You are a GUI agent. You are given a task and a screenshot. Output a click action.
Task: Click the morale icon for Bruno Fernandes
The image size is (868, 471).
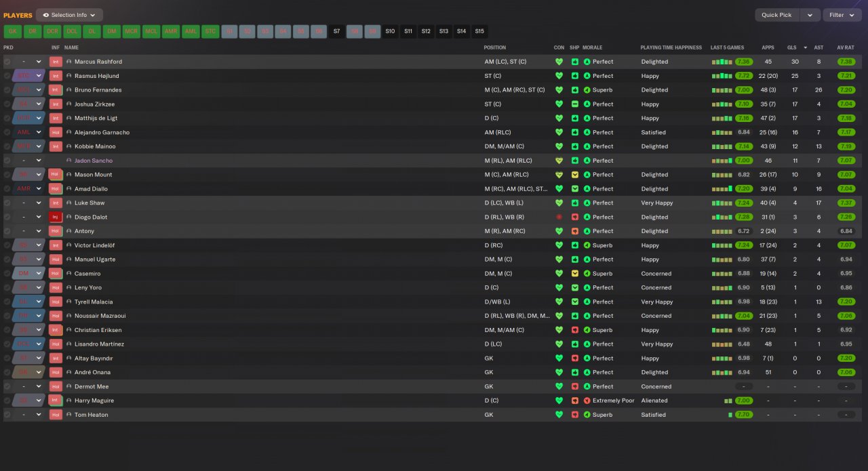click(587, 90)
